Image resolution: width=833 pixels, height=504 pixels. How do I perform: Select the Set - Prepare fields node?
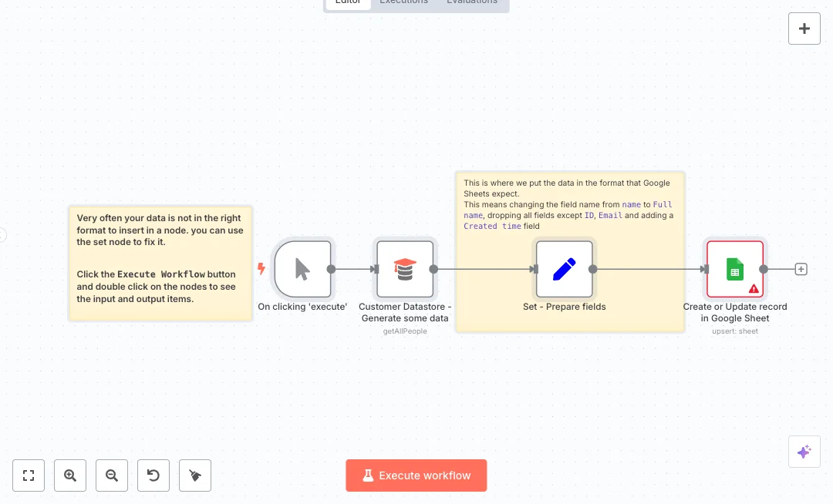(564, 269)
